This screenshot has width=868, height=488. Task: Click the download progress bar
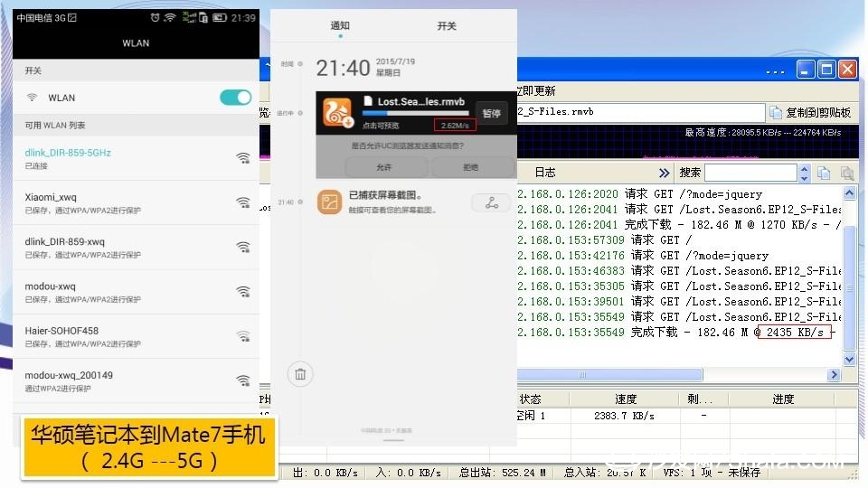(415, 114)
